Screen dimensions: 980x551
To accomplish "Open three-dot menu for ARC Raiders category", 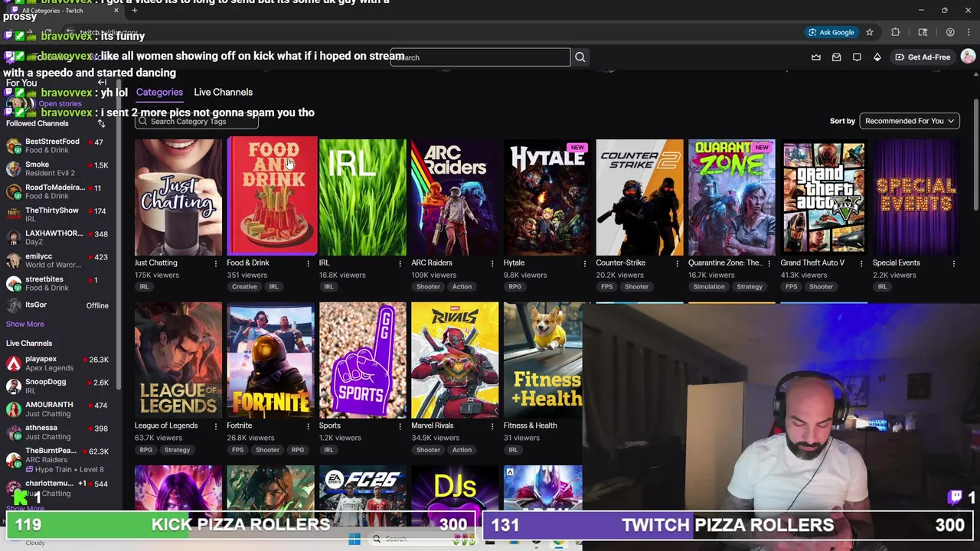I will click(492, 263).
